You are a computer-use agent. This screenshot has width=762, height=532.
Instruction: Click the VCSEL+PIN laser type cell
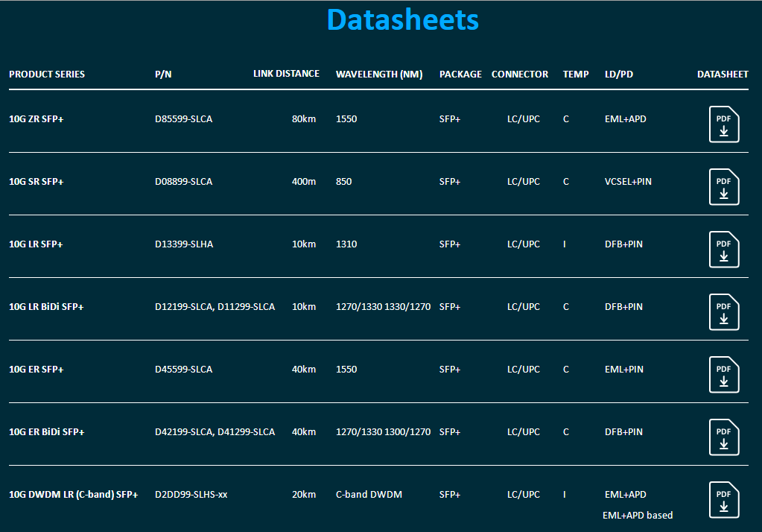point(628,182)
